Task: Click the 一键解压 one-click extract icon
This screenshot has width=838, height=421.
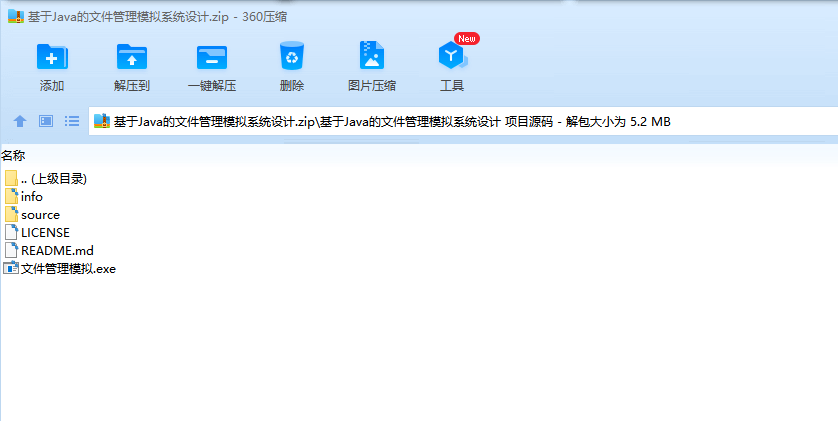Action: tap(212, 57)
